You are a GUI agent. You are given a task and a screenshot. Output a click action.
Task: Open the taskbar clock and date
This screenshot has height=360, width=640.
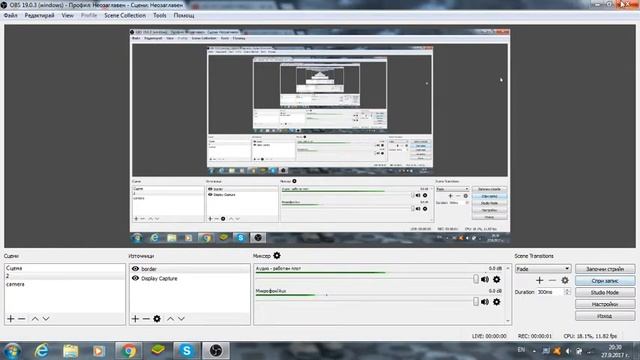point(615,351)
